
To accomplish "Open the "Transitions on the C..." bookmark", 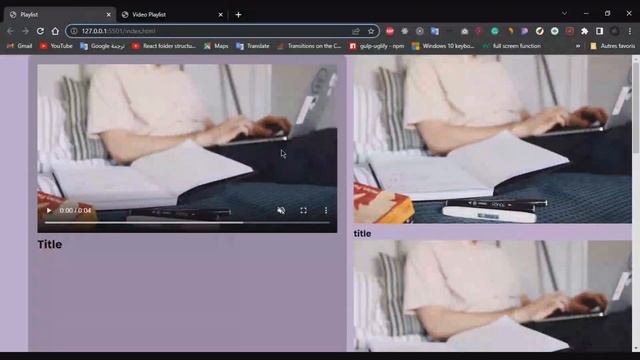I will click(309, 46).
